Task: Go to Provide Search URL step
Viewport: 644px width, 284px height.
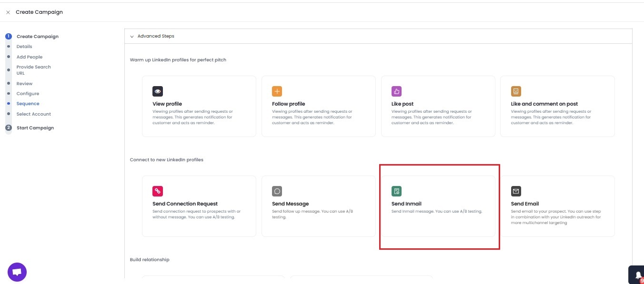Action: (x=34, y=70)
